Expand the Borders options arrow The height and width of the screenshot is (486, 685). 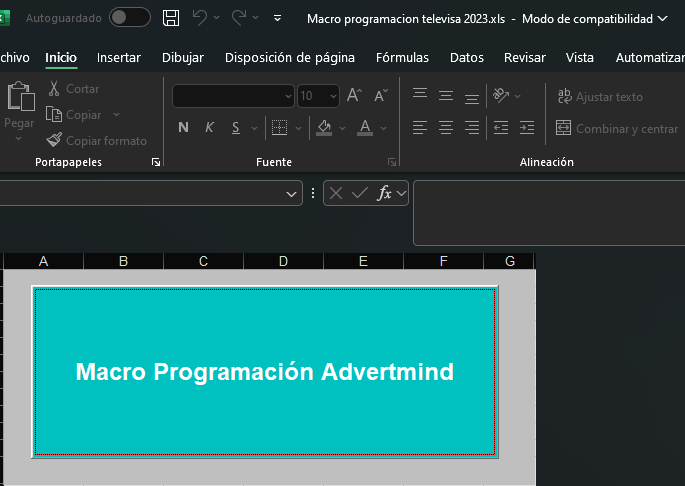click(x=298, y=128)
